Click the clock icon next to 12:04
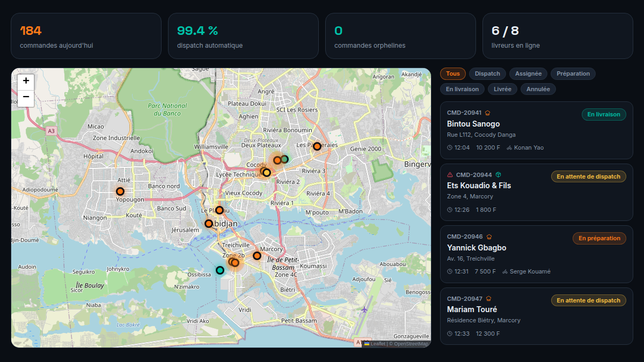Image resolution: width=644 pixels, height=362 pixels. pyautogui.click(x=450, y=147)
